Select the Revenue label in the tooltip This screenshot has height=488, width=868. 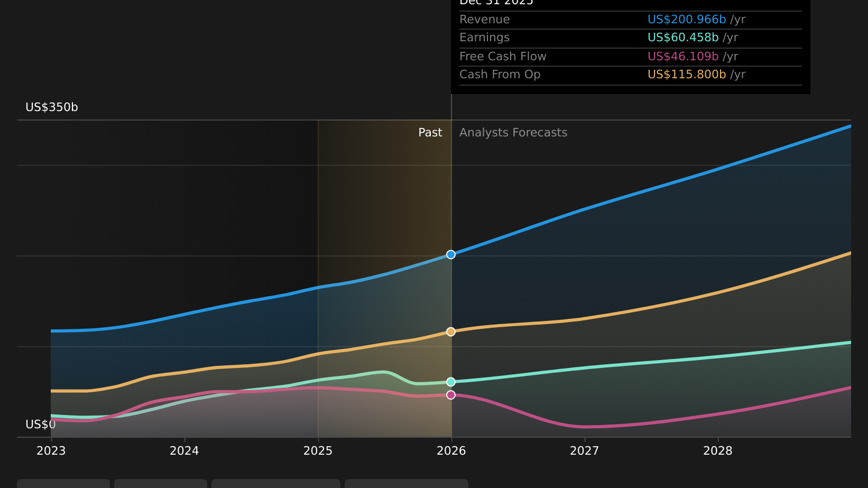(x=484, y=20)
